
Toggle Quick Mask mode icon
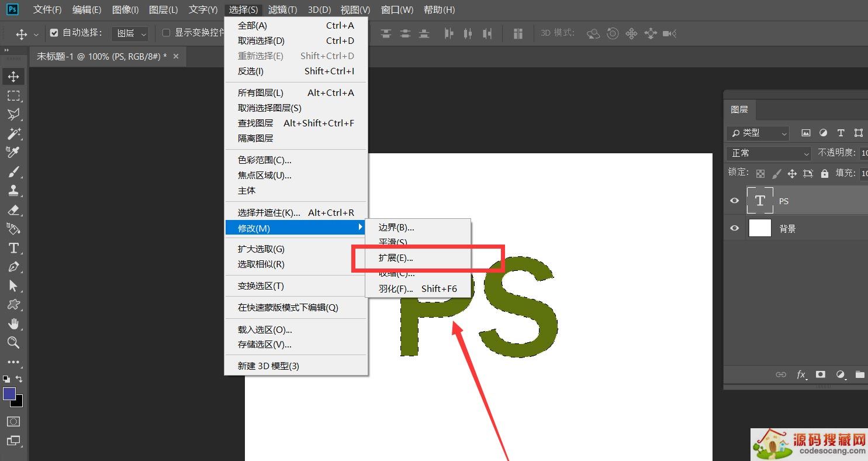click(x=13, y=421)
